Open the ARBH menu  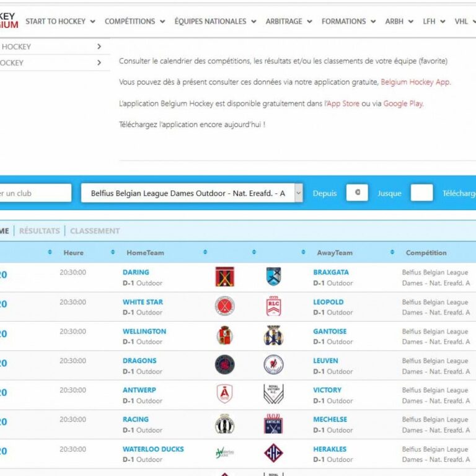click(399, 21)
